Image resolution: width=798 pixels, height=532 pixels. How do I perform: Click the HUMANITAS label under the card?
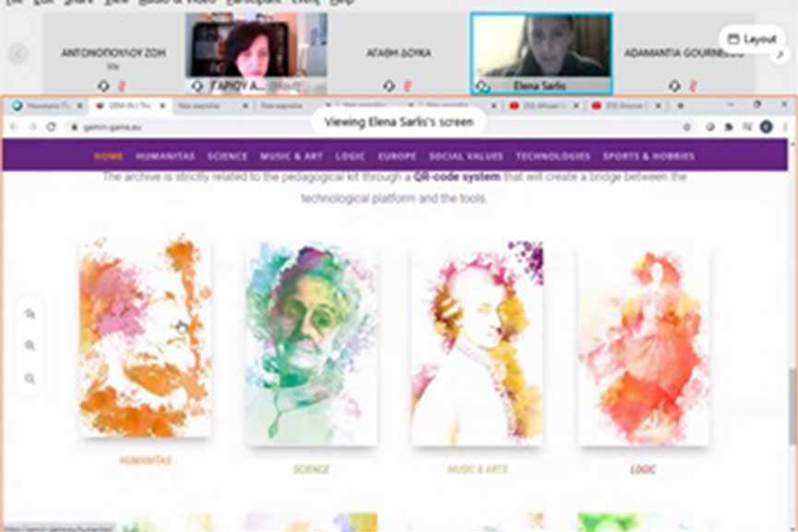click(145, 460)
